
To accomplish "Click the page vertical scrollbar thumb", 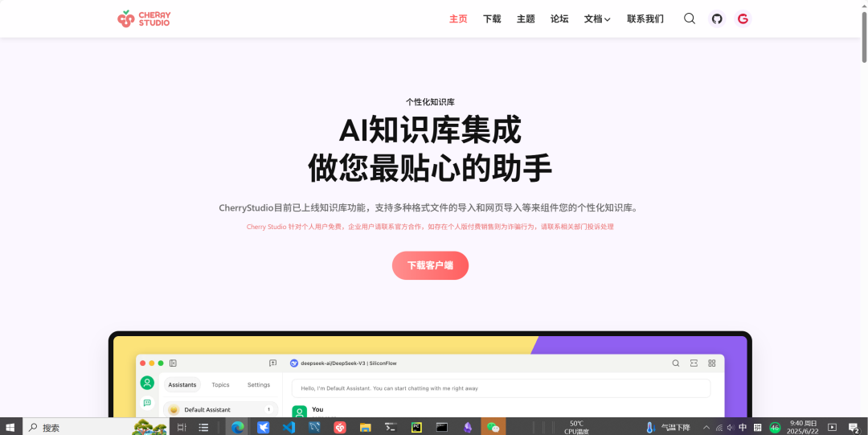I will pos(863,36).
